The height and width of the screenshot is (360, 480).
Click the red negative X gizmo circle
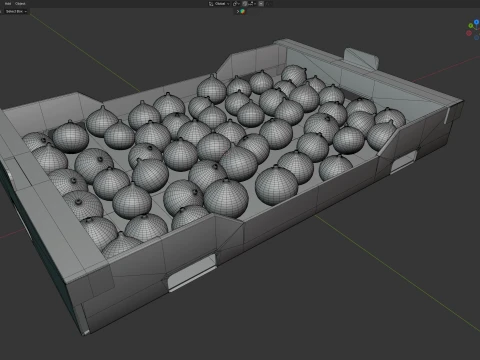click(x=469, y=33)
